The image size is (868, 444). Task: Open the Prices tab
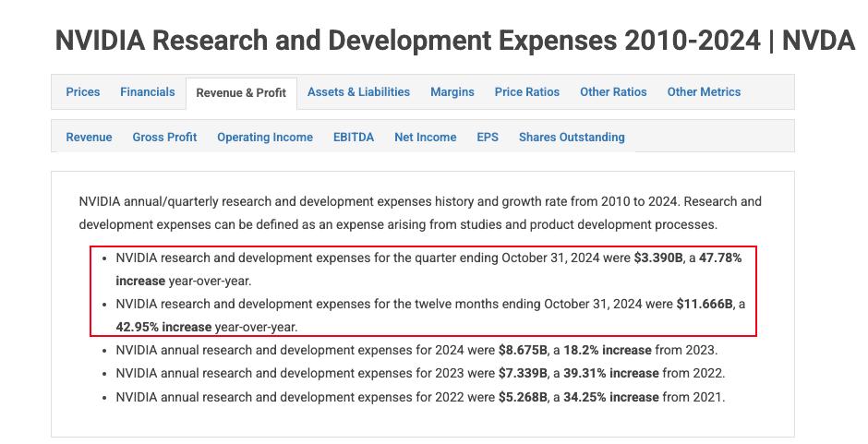[82, 92]
